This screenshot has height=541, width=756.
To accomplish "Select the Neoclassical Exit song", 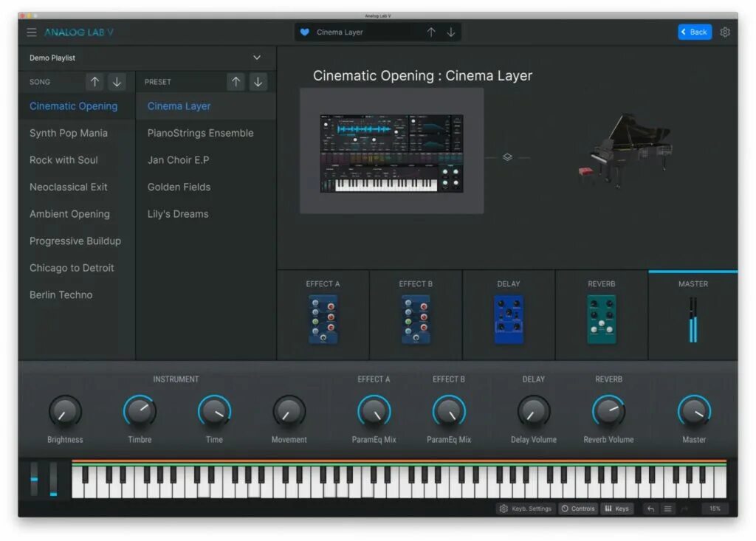I will pyautogui.click(x=77, y=187).
